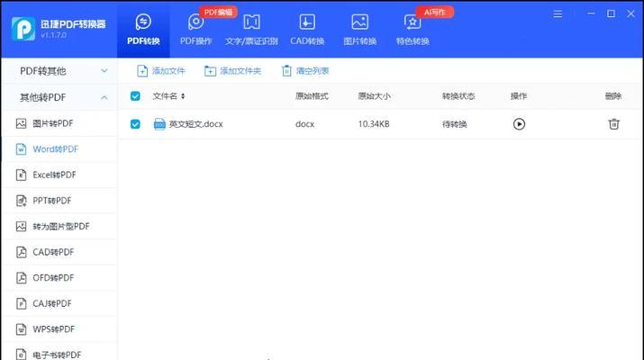Choose CAJ转PDF option
The height and width of the screenshot is (360, 644).
[59, 303]
